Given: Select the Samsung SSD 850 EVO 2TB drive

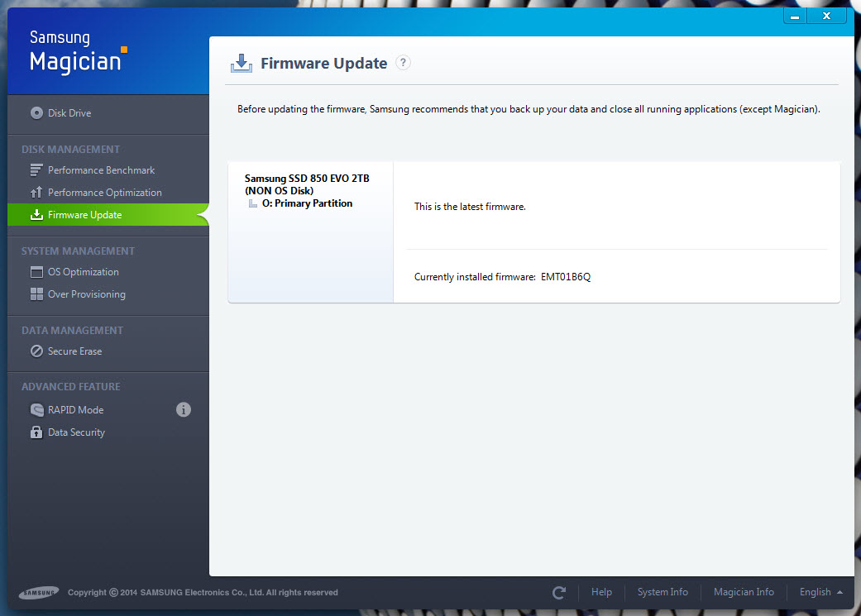Looking at the screenshot, I should (x=307, y=184).
